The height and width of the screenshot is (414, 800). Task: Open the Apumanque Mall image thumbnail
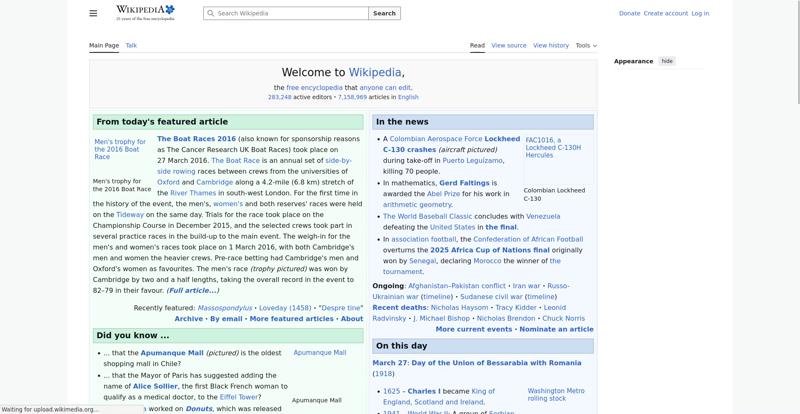pos(319,353)
